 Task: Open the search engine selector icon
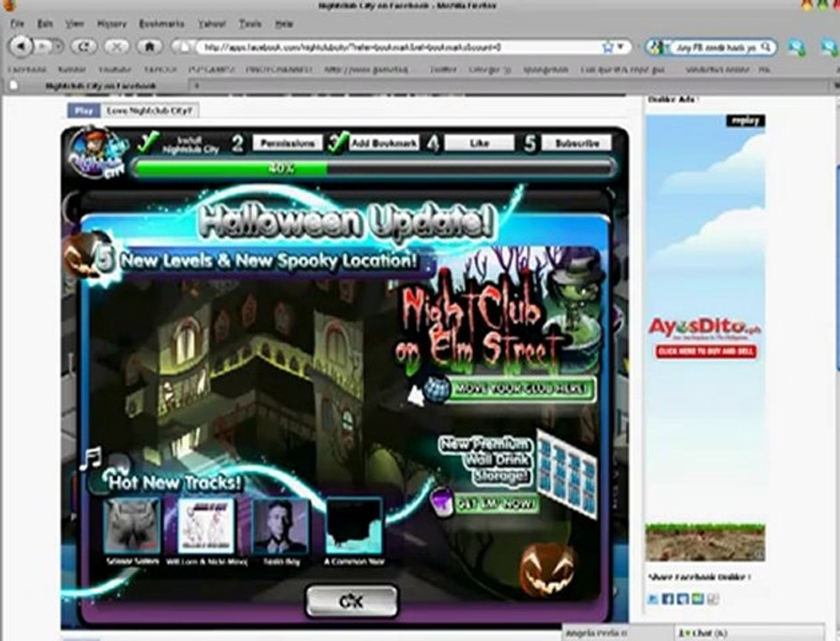pos(657,47)
